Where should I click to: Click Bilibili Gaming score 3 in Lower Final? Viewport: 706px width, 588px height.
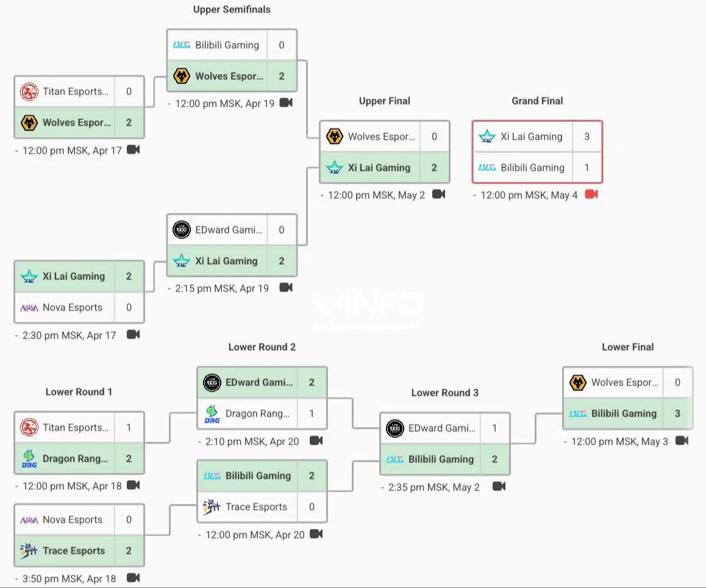[677, 414]
